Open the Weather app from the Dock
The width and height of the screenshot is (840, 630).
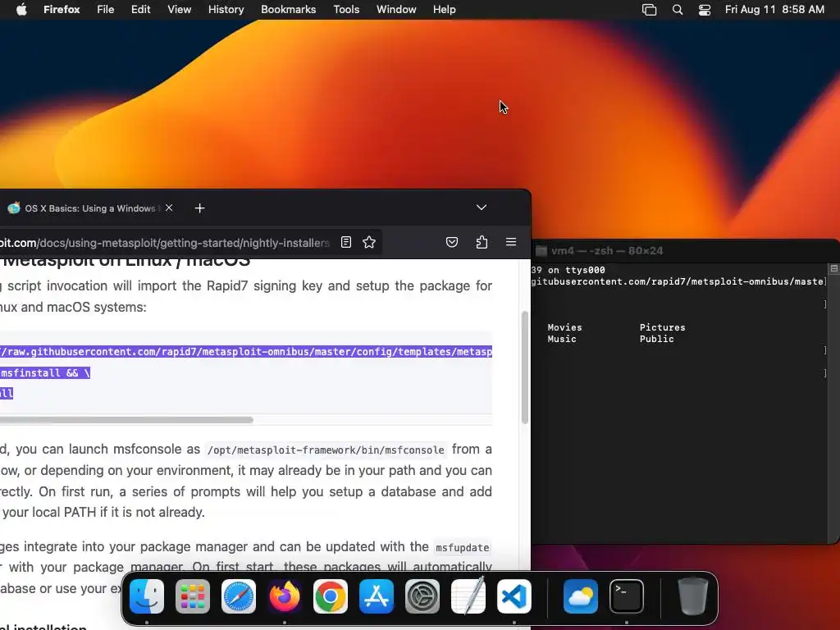581,596
